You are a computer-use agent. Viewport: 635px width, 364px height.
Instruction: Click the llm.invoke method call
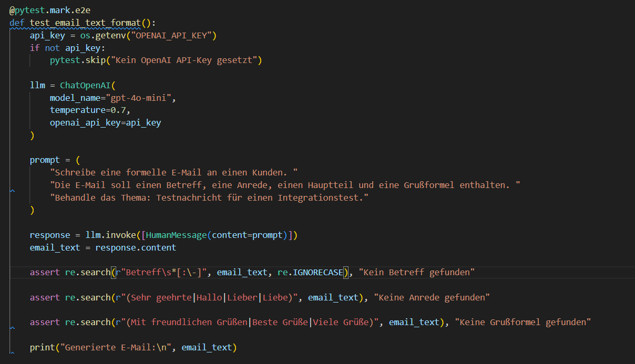click(x=110, y=235)
